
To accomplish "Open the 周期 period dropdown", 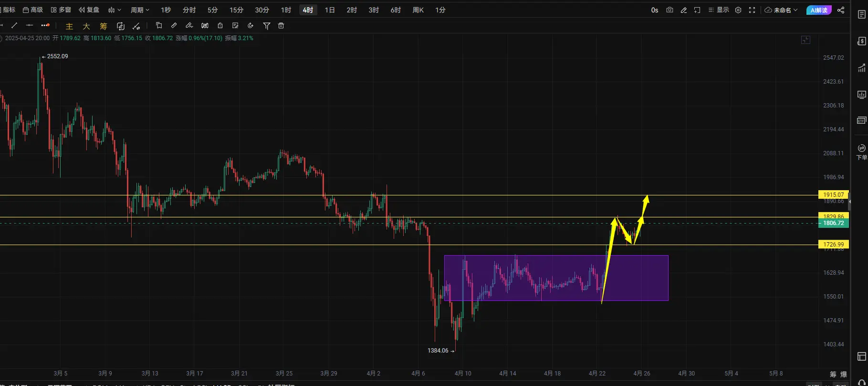I will coord(140,10).
